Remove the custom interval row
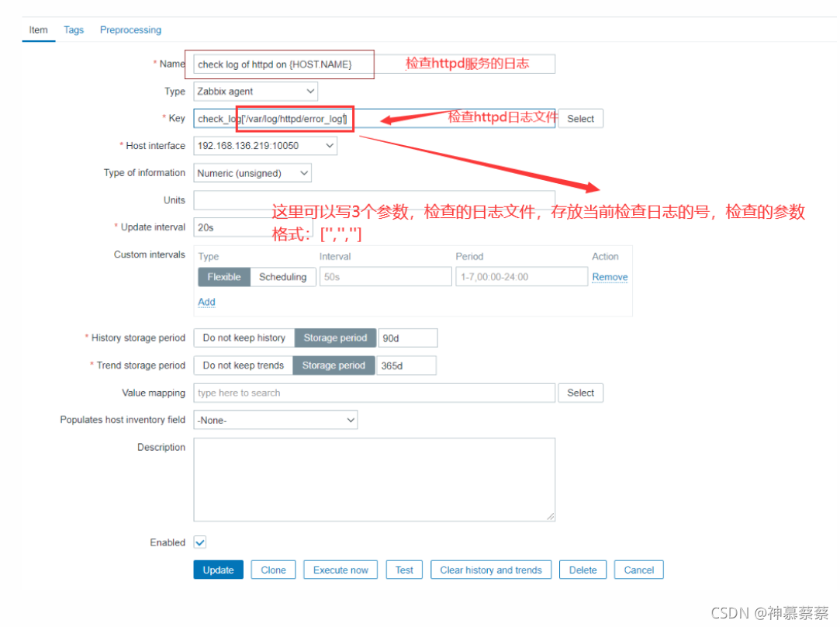The height and width of the screenshot is (627, 840). 610,277
